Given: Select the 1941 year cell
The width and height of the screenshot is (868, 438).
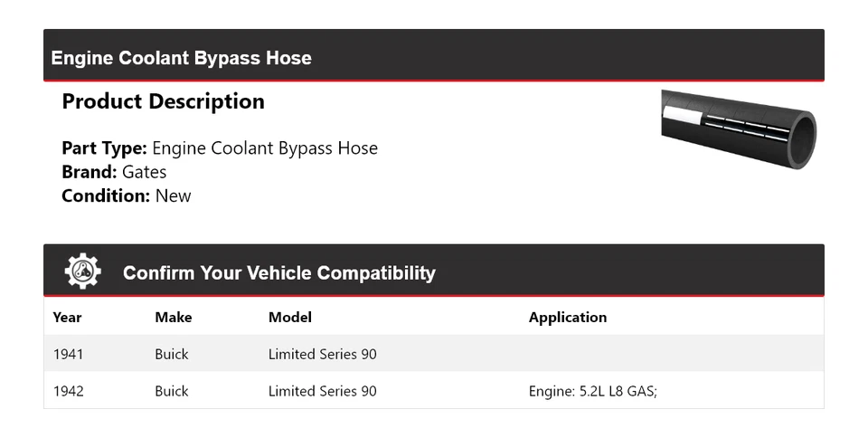Looking at the screenshot, I should coord(68,354).
